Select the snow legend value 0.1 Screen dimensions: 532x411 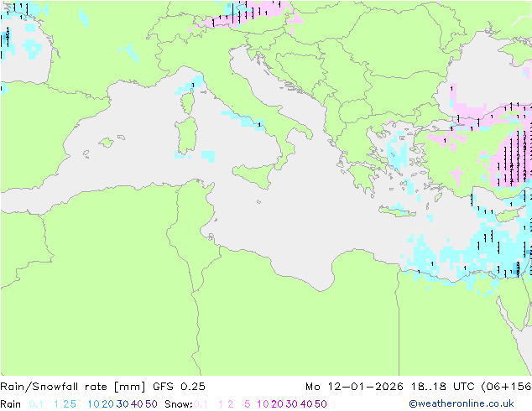[x=201, y=404]
